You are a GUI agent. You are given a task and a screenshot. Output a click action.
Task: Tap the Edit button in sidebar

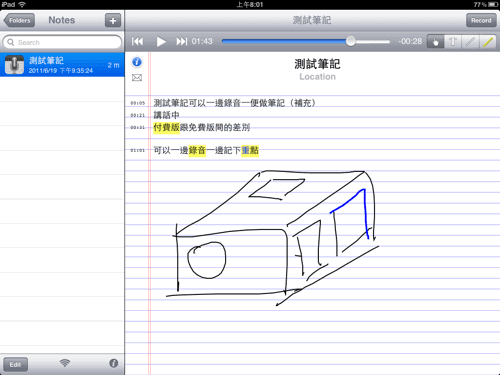tap(15, 364)
